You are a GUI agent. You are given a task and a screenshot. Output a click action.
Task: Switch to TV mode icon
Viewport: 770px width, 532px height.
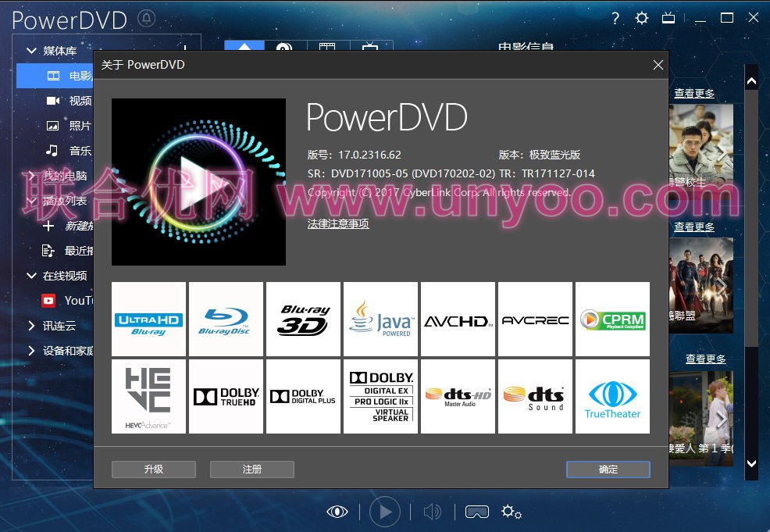tap(668, 19)
